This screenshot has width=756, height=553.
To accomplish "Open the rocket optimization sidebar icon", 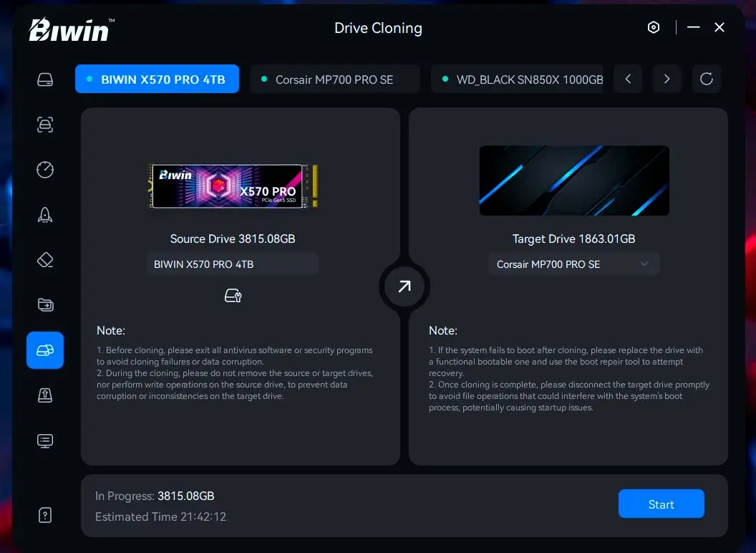I will [45, 215].
